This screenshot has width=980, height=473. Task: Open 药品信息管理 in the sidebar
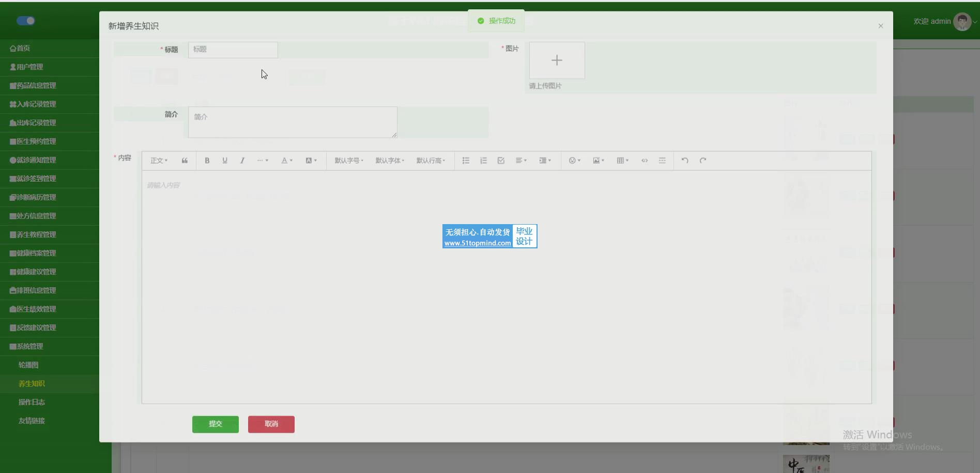click(36, 86)
